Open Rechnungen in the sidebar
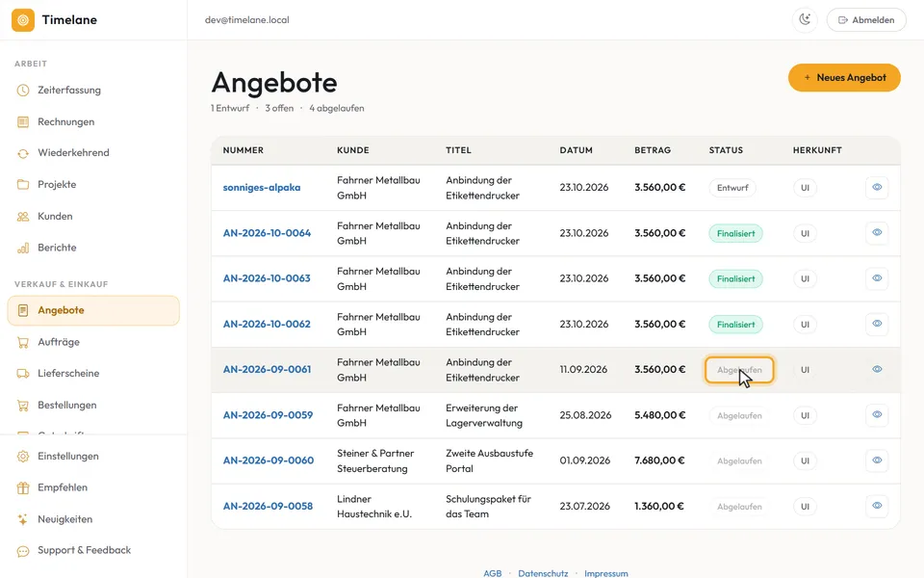Viewport: 924px width, 578px height. (93, 122)
